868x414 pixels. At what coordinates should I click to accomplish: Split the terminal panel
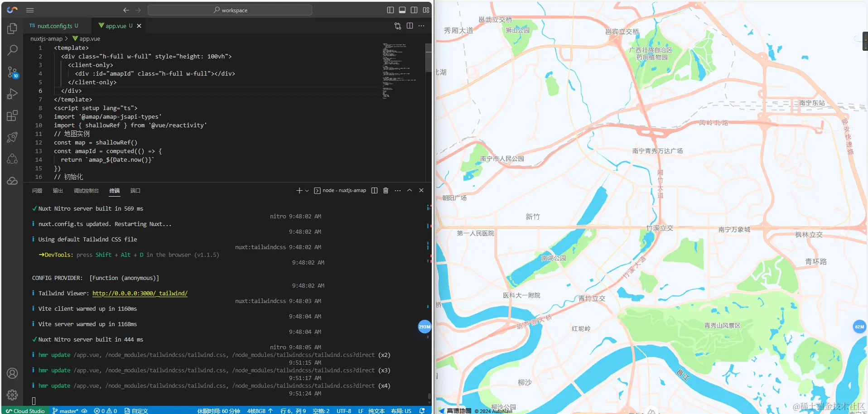[x=374, y=191]
